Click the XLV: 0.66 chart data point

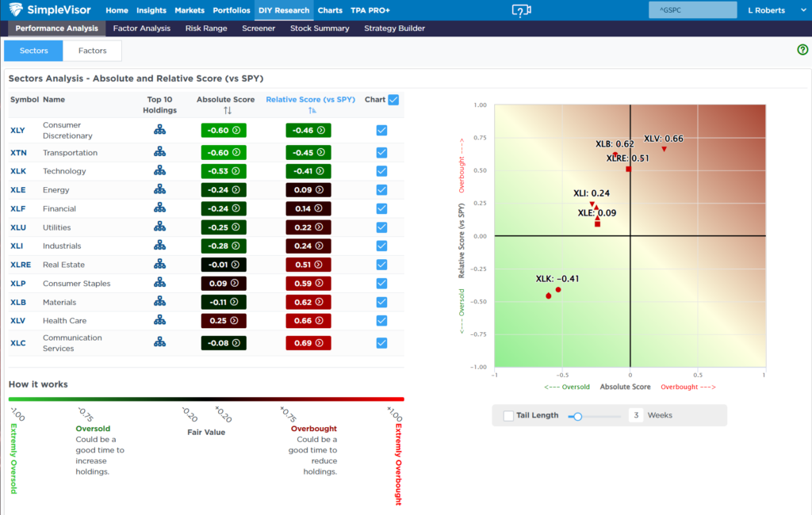click(x=664, y=149)
